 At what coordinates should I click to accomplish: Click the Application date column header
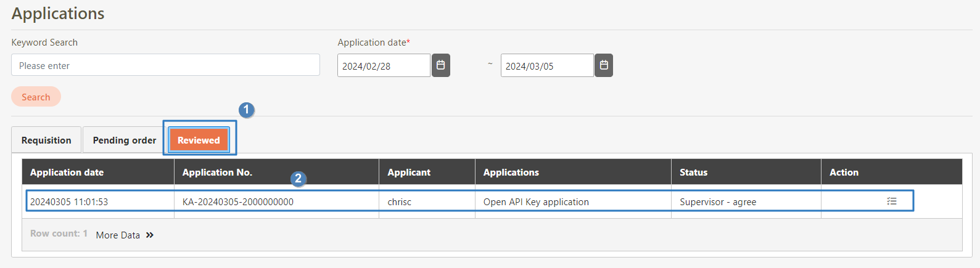67,173
